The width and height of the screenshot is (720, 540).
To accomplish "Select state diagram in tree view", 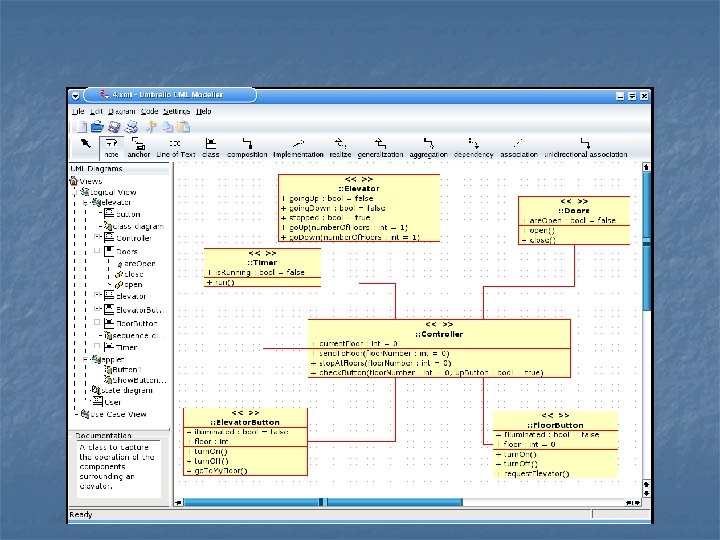I will (x=127, y=390).
